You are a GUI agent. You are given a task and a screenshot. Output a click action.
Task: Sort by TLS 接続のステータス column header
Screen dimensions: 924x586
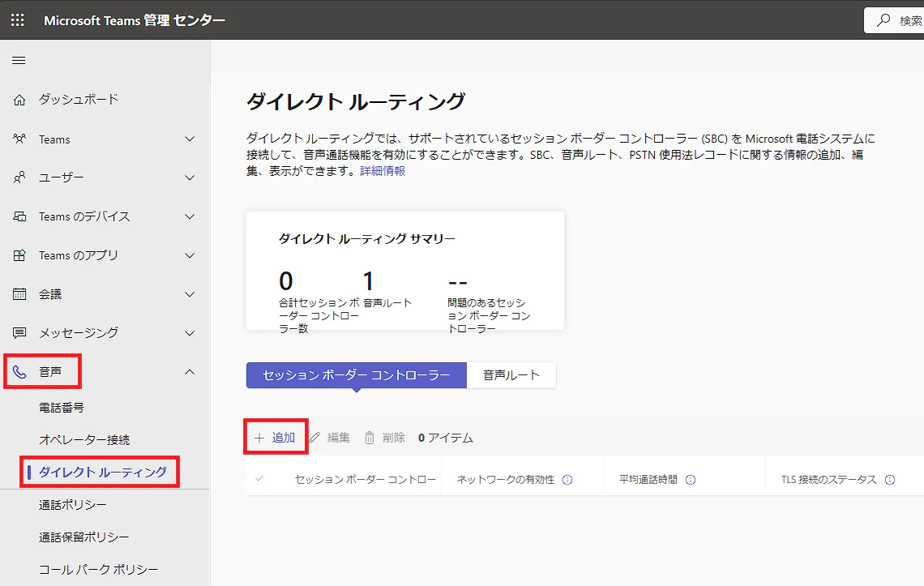[x=828, y=479]
